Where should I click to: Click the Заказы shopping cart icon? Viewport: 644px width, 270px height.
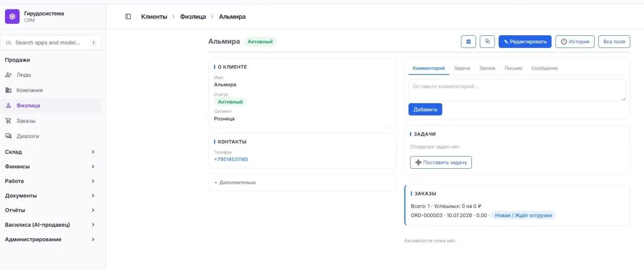pyautogui.click(x=8, y=121)
